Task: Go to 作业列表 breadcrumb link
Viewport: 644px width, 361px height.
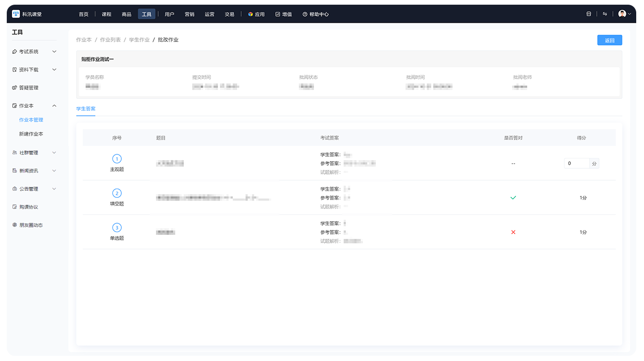Action: (110, 40)
